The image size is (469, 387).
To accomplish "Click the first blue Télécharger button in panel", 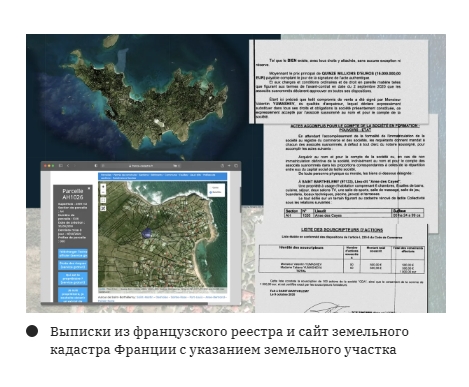I will click(73, 254).
